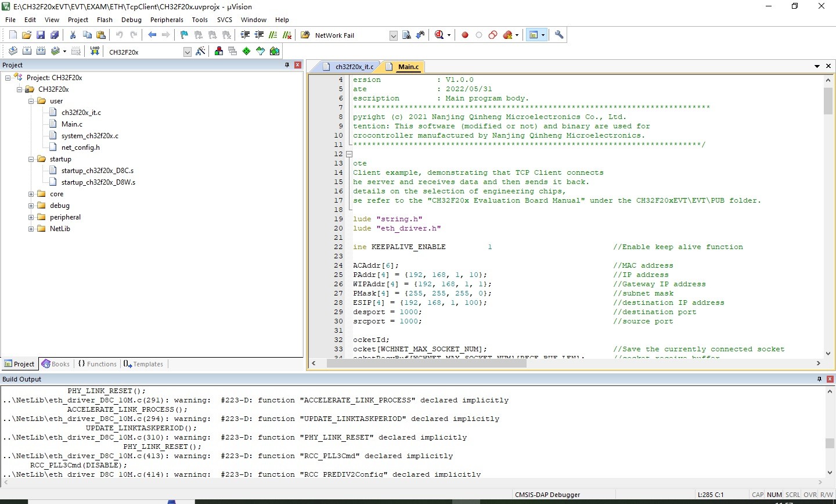Collapse the code fold at line 12
This screenshot has height=504, width=836.
pyautogui.click(x=349, y=154)
